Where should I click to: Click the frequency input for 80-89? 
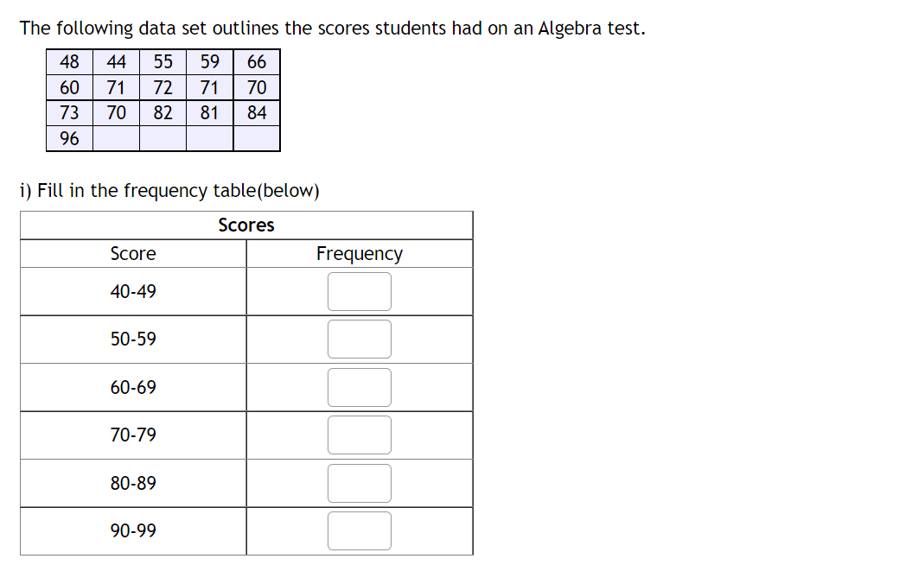pos(359,482)
